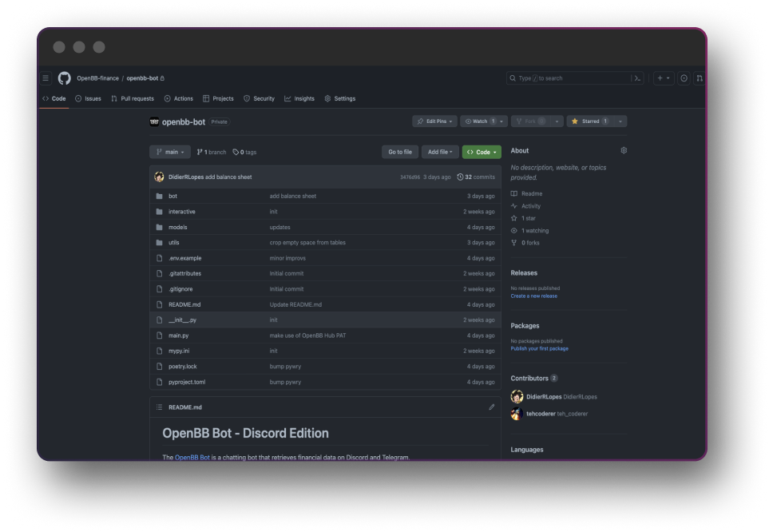Open the Insights graph icon

pyautogui.click(x=286, y=98)
